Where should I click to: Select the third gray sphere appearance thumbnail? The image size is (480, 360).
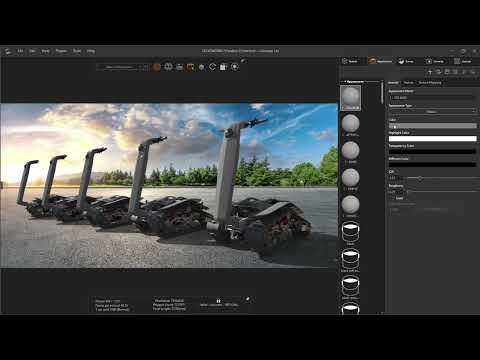(350, 151)
